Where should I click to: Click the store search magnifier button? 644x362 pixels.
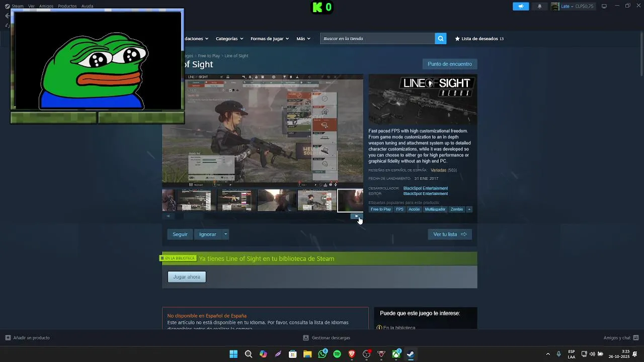[440, 39]
